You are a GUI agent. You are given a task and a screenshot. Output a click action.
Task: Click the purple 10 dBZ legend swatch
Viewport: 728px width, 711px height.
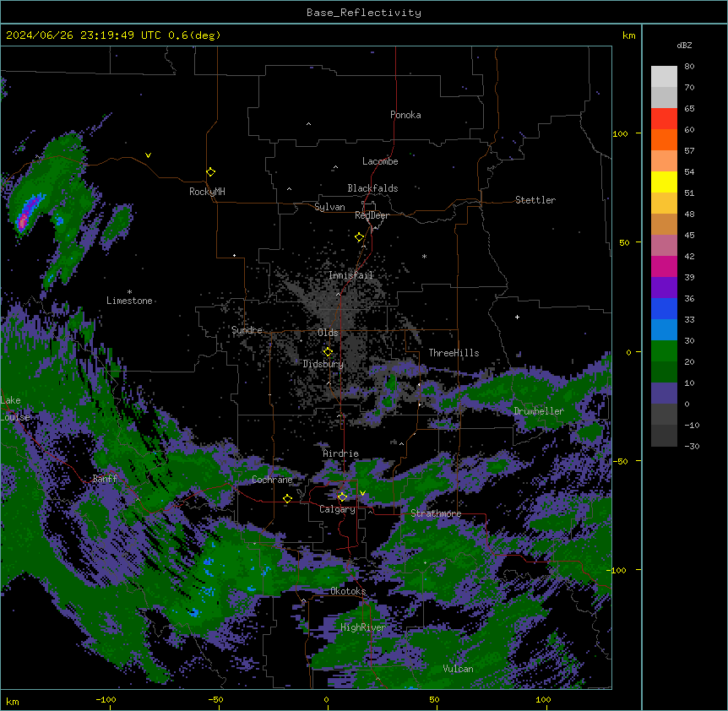[x=664, y=393]
